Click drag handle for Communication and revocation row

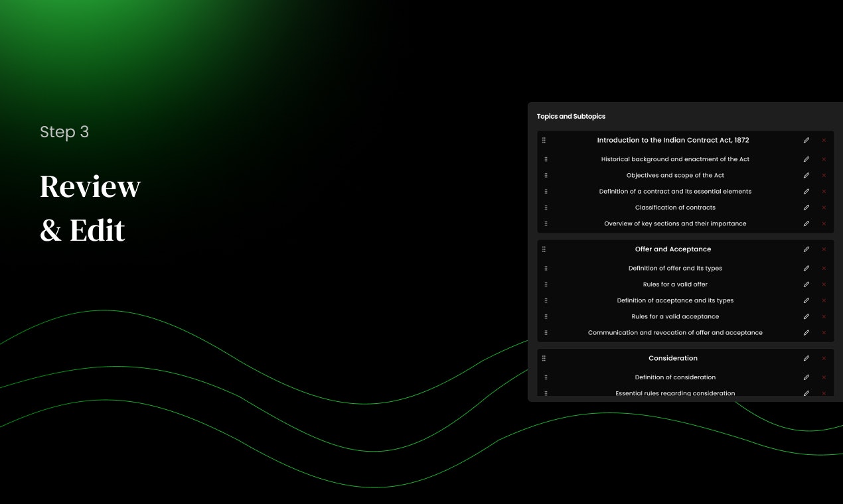click(546, 333)
